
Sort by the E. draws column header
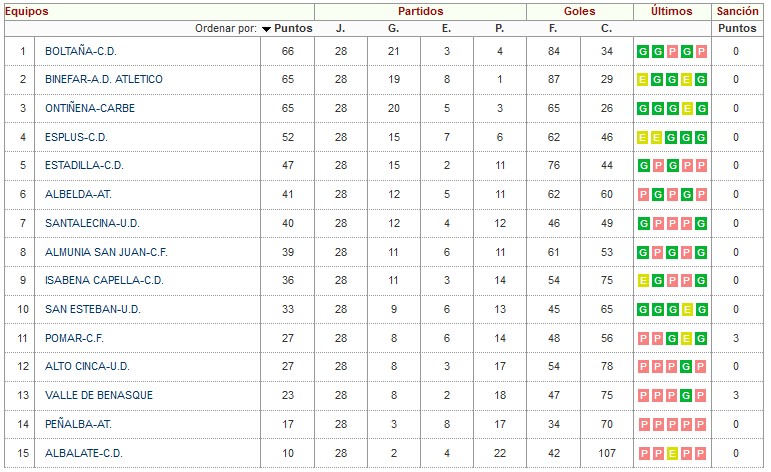click(x=446, y=29)
